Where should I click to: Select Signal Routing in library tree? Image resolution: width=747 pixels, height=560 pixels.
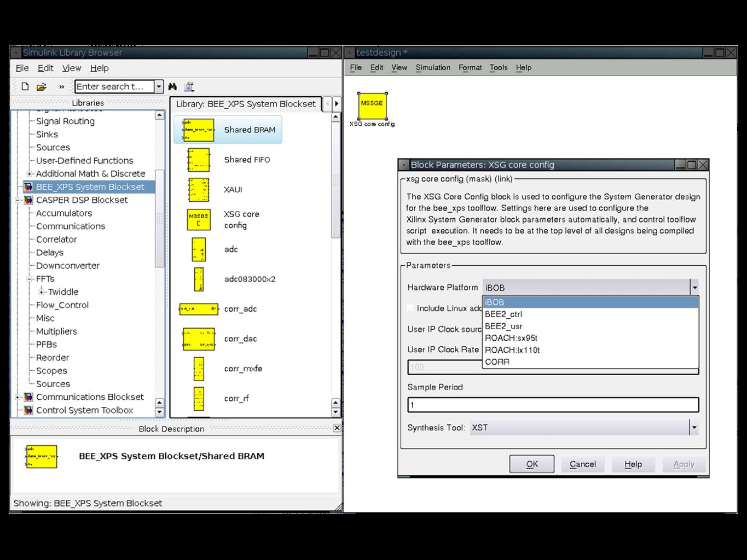coord(65,121)
